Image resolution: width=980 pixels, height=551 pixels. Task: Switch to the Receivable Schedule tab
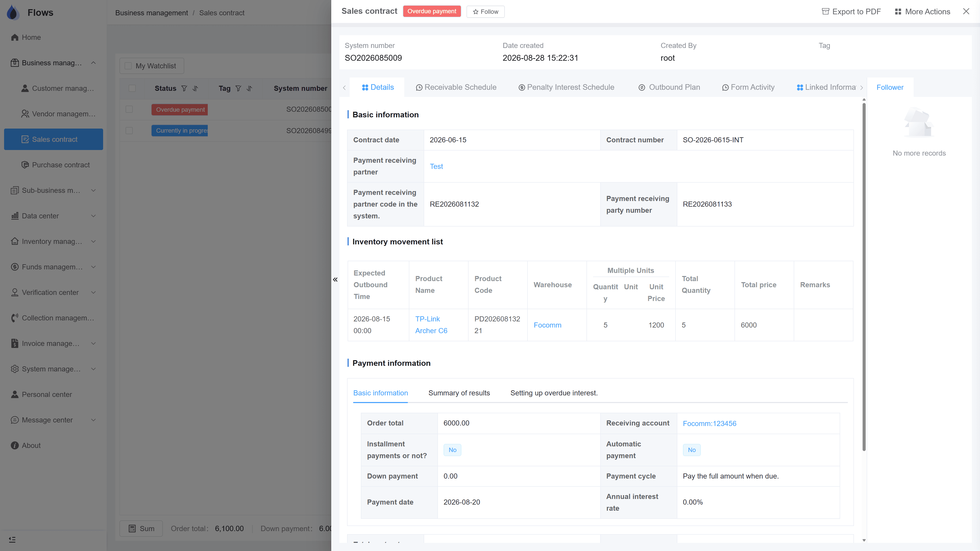[x=456, y=87]
